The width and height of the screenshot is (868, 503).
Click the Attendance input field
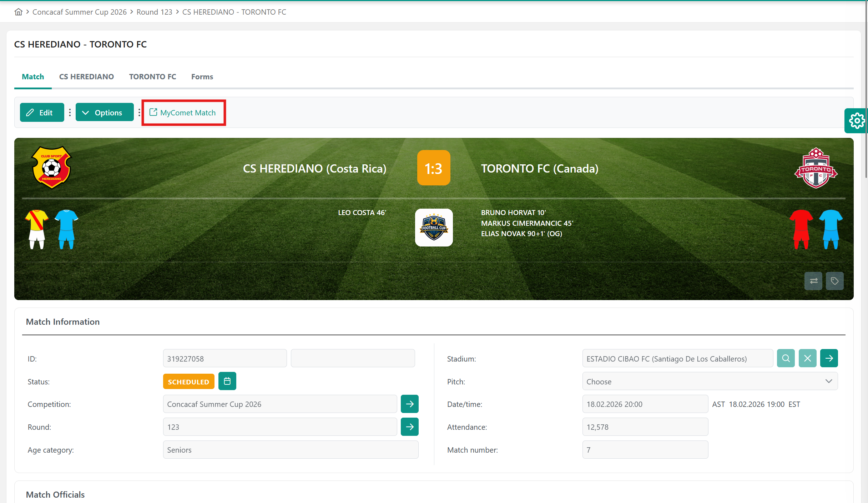tap(645, 427)
